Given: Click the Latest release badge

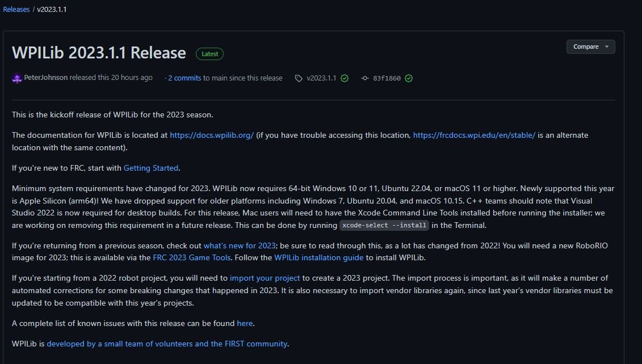Looking at the screenshot, I should (x=209, y=54).
